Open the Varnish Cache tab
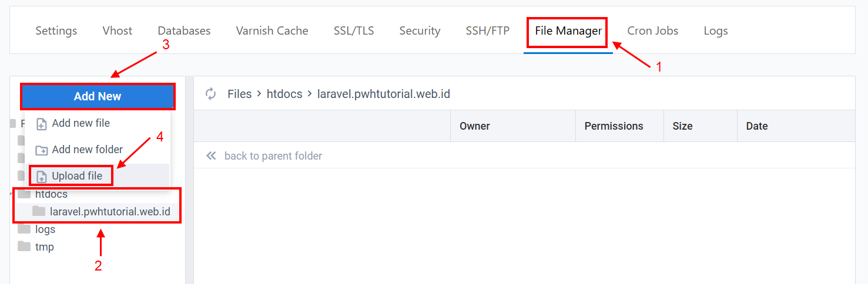Viewport: 868px width, 284px height. point(272,31)
